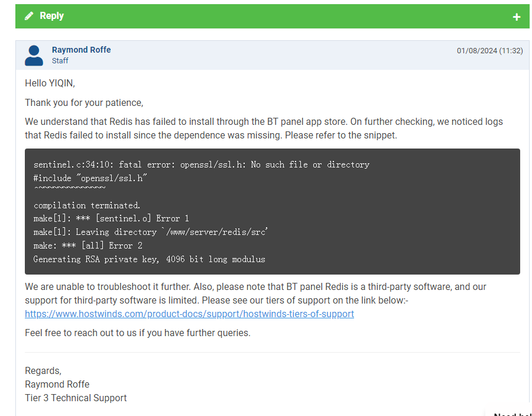
Task: Click the make[1] sentinel.o Error 1 line
Action: tap(111, 218)
